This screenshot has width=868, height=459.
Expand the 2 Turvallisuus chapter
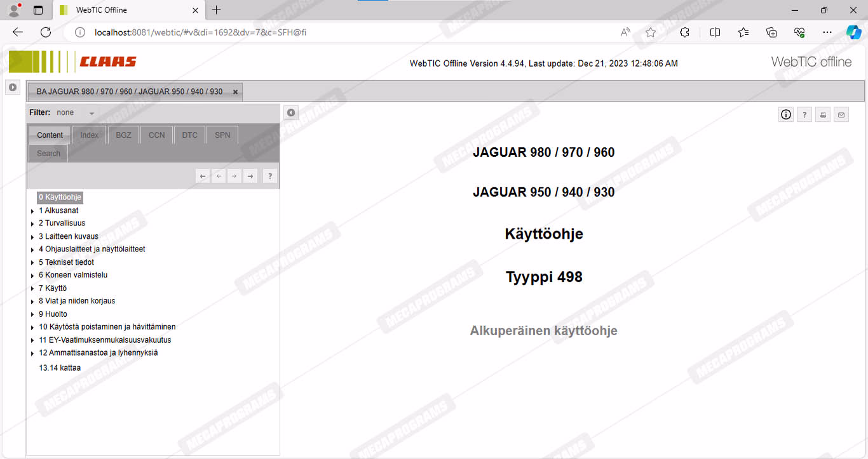(32, 224)
